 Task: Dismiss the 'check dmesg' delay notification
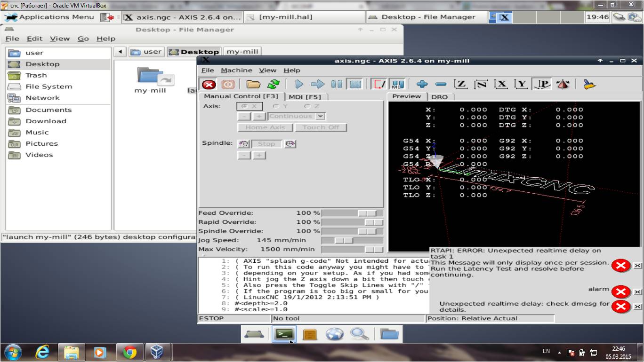637,307
